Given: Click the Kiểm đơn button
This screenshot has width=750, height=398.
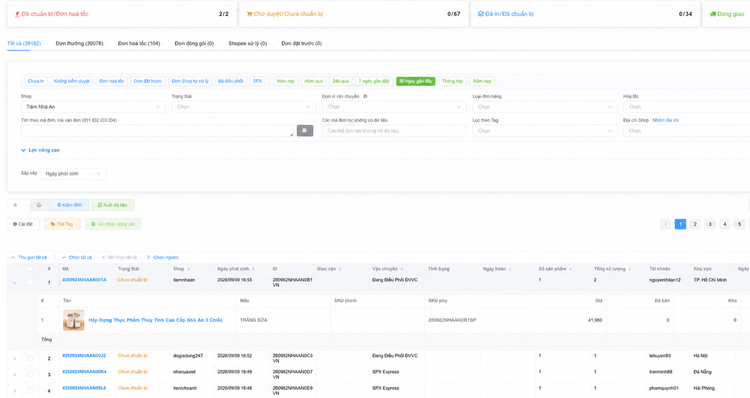Looking at the screenshot, I should point(70,205).
